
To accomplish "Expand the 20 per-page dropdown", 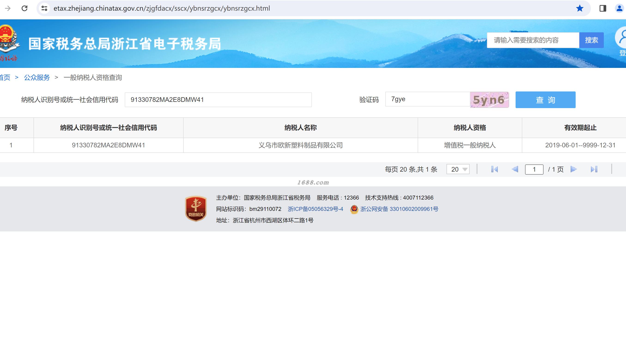I will tap(458, 169).
